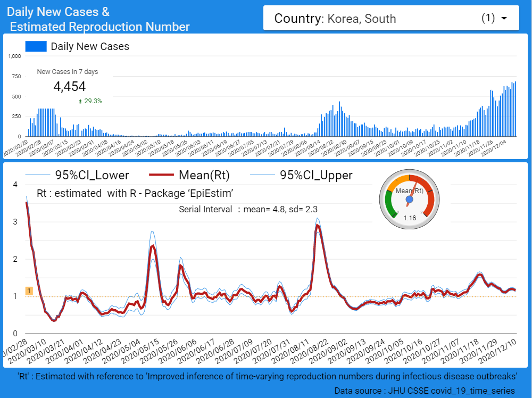The height and width of the screenshot is (398, 532).
Task: Click the orange reference line label 1
Action: click(29, 291)
